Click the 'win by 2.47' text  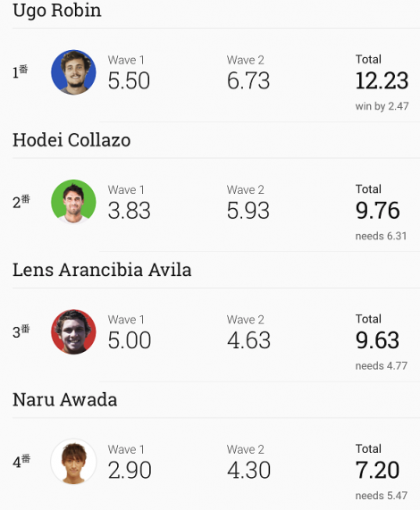pyautogui.click(x=382, y=106)
